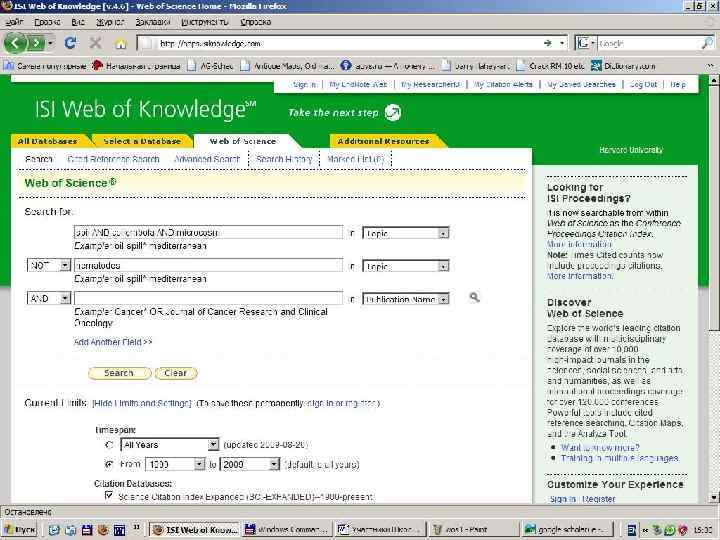Viewport: 720px width, 540px height.
Task: Click the first quick launch icon in taskbar
Action: (54, 530)
